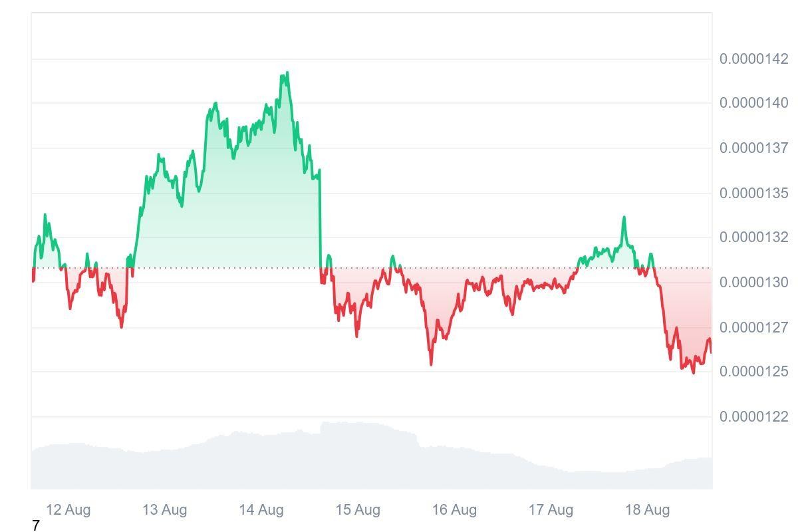Click the 0.0000132 price axis label
This screenshot has width=798, height=532.
pyautogui.click(x=753, y=237)
